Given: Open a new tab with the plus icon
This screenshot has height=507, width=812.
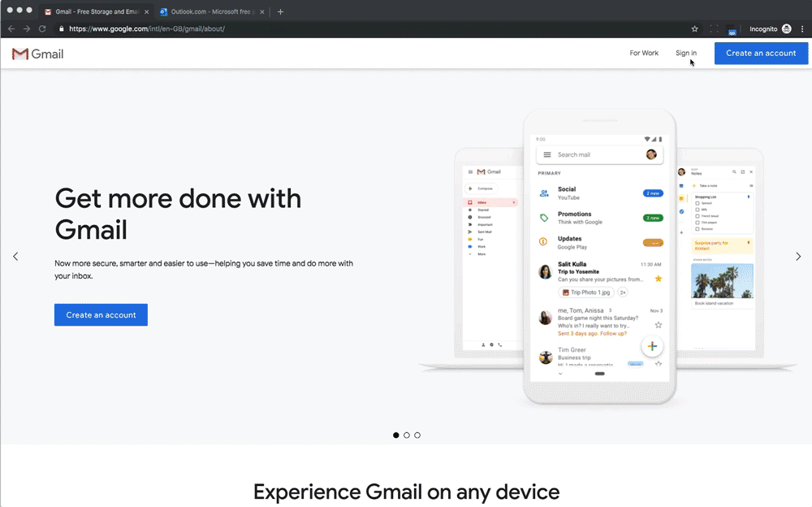Looking at the screenshot, I should pos(280,12).
